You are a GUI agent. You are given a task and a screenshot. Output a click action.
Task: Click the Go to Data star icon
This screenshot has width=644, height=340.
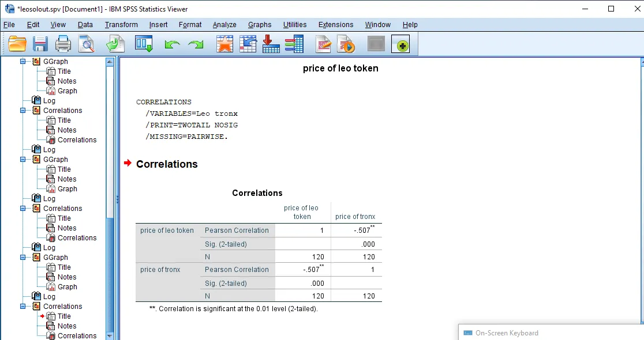click(x=224, y=44)
